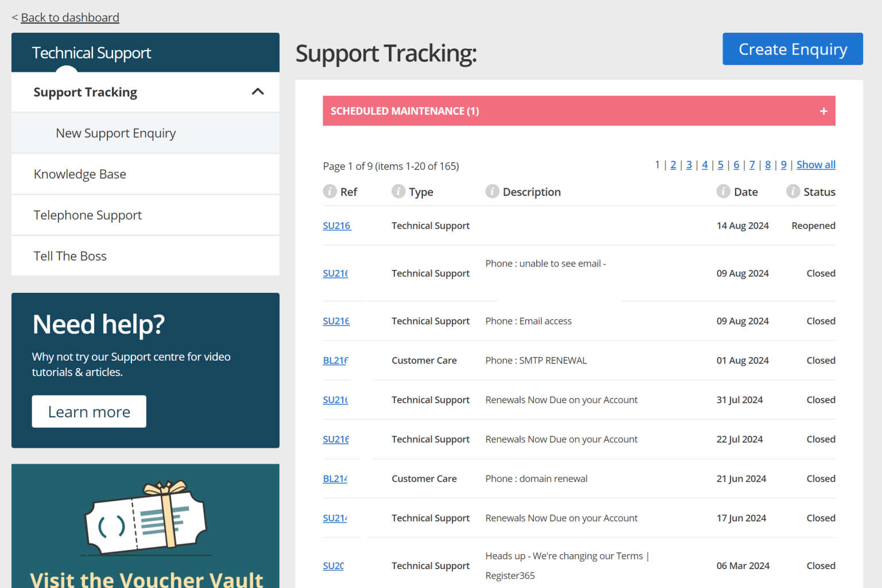Click the Description column info icon
Image resolution: width=882 pixels, height=588 pixels.
pyautogui.click(x=492, y=191)
